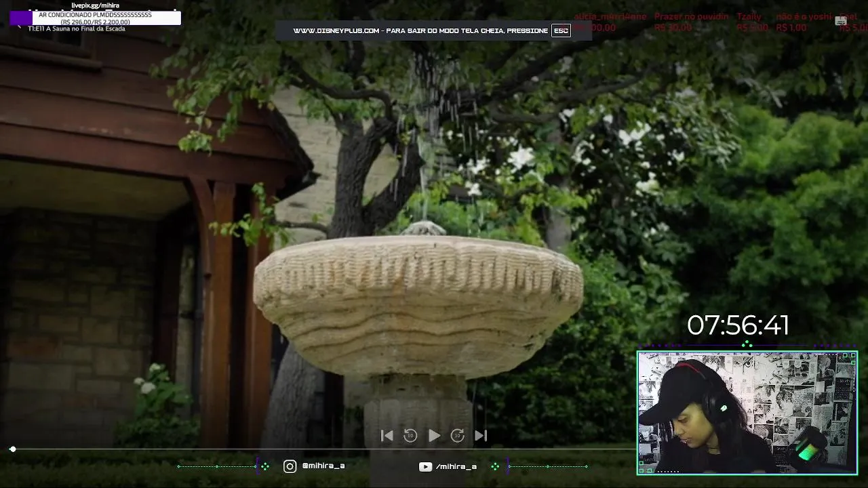Image resolution: width=868 pixels, height=488 pixels.
Task: Click donor name 'Tzaily'
Action: [749, 16]
